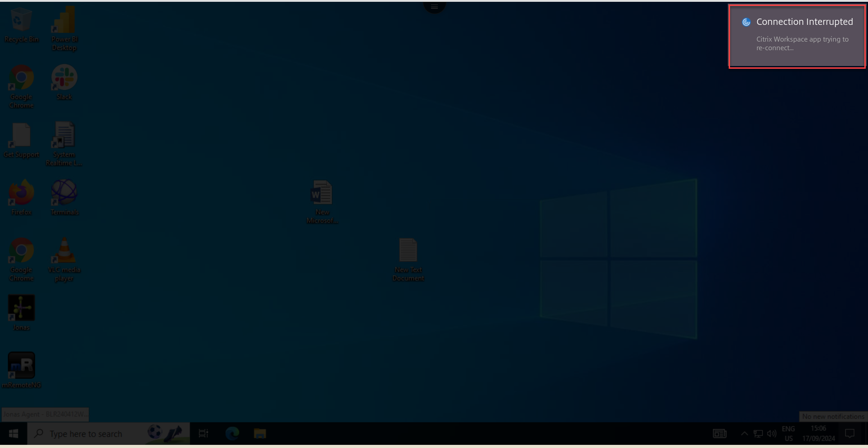Viewport: 868px width, 448px height.
Task: Select the Terminals desktop shortcut
Action: (64, 197)
